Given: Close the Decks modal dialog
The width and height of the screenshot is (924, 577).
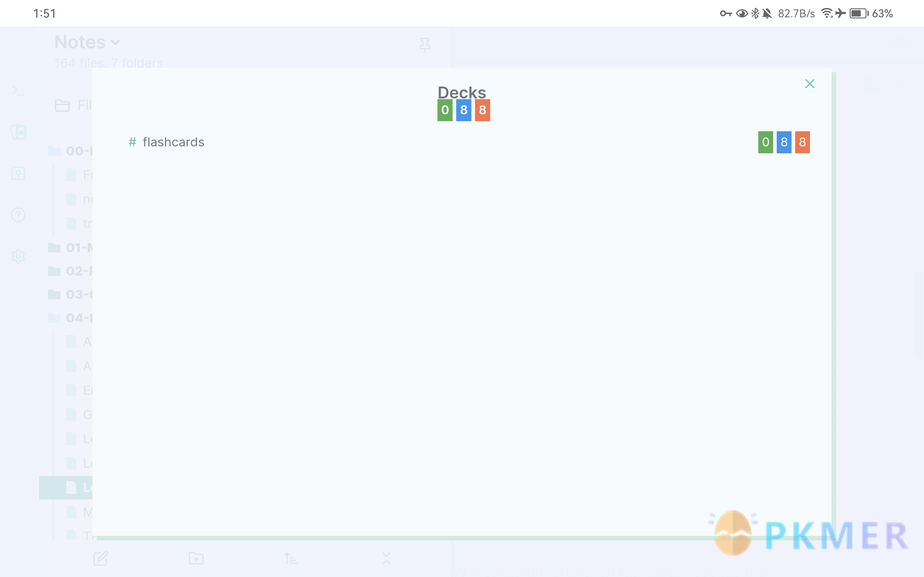Looking at the screenshot, I should [810, 84].
